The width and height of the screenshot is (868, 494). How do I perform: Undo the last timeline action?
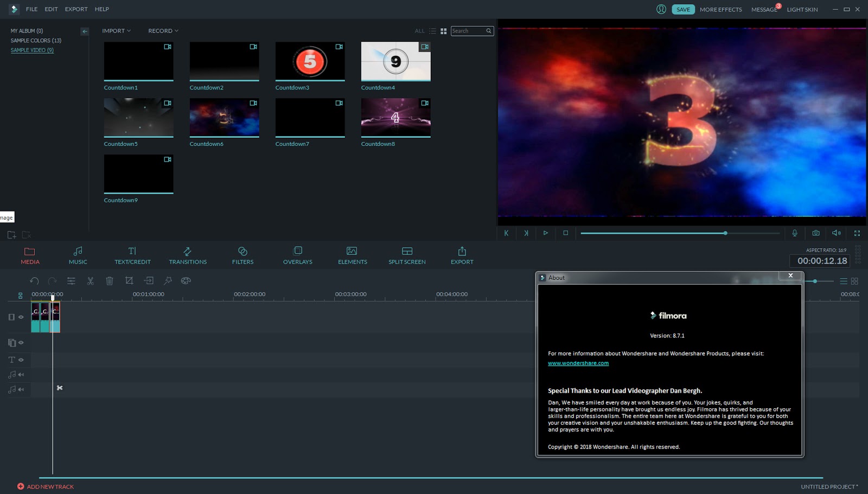coord(34,281)
